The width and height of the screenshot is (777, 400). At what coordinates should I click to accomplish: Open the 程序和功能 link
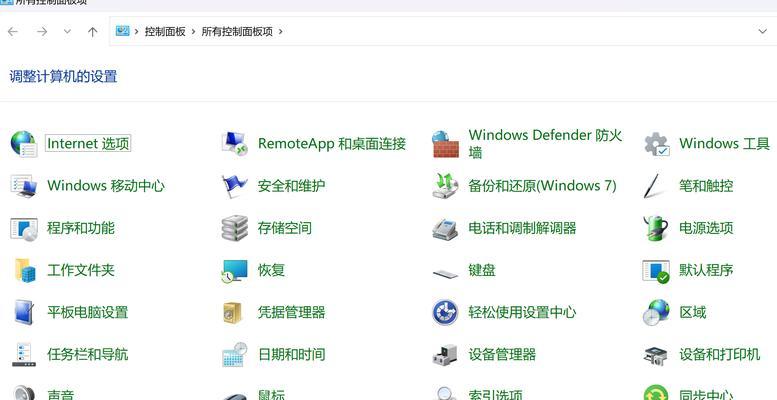[81, 228]
